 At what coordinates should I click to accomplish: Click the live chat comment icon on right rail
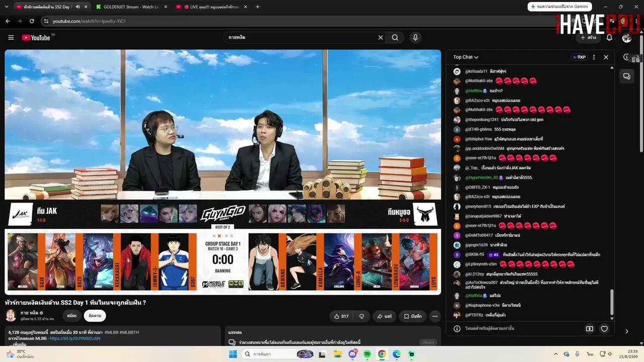[627, 76]
